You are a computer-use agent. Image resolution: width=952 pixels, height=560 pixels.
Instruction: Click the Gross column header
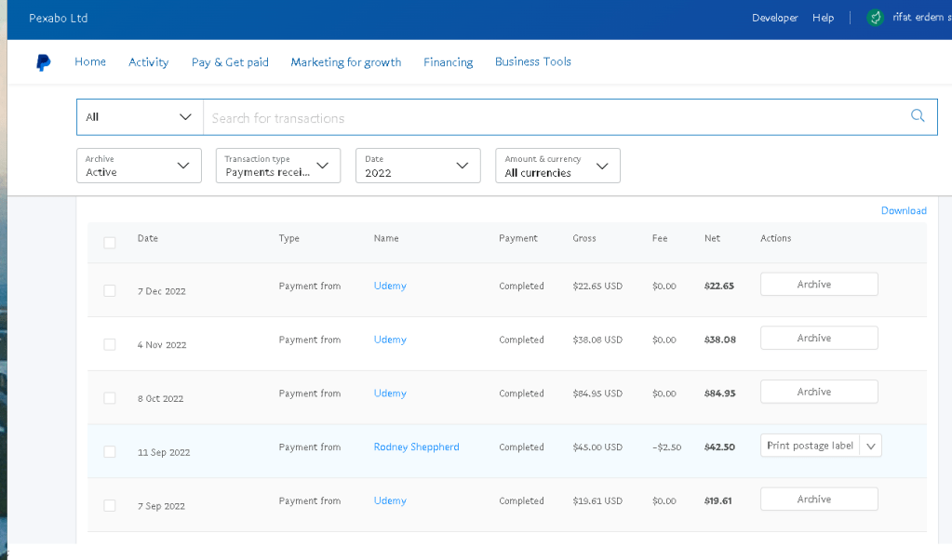[x=584, y=238]
